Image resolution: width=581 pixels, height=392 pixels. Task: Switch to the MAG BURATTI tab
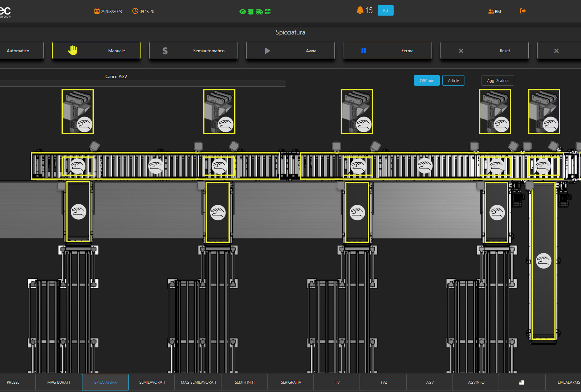(59, 382)
